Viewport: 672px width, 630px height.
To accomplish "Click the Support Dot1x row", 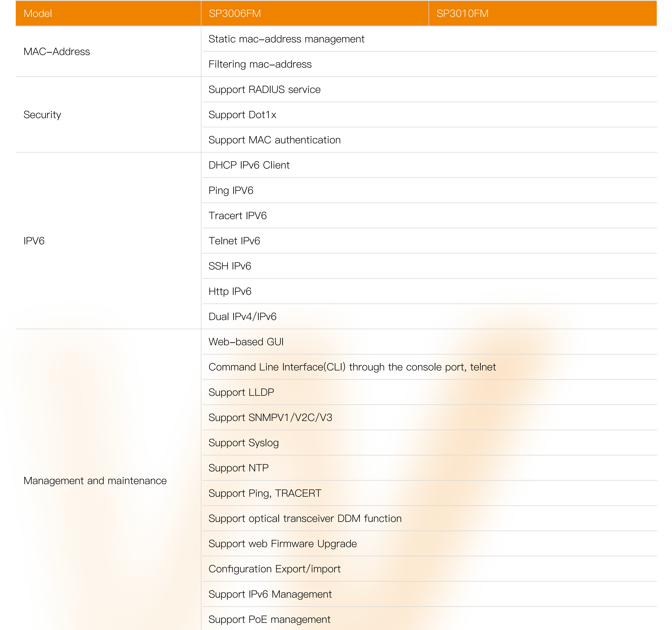I will (242, 115).
